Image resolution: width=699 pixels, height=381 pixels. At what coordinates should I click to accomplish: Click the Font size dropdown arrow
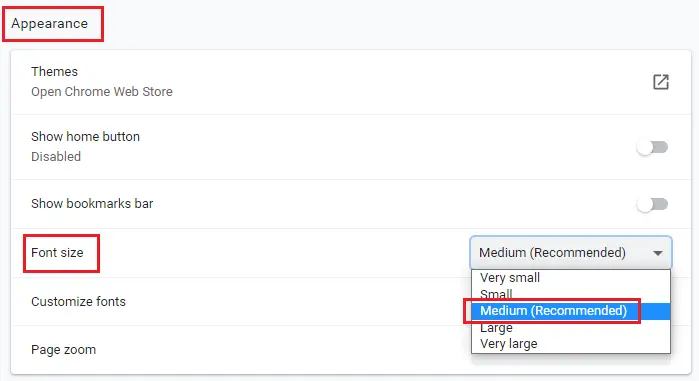pyautogui.click(x=657, y=253)
